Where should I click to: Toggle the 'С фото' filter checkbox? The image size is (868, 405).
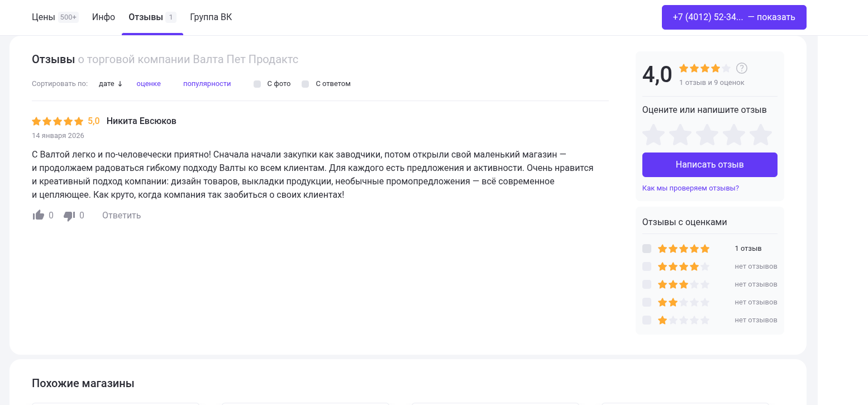[x=257, y=84]
